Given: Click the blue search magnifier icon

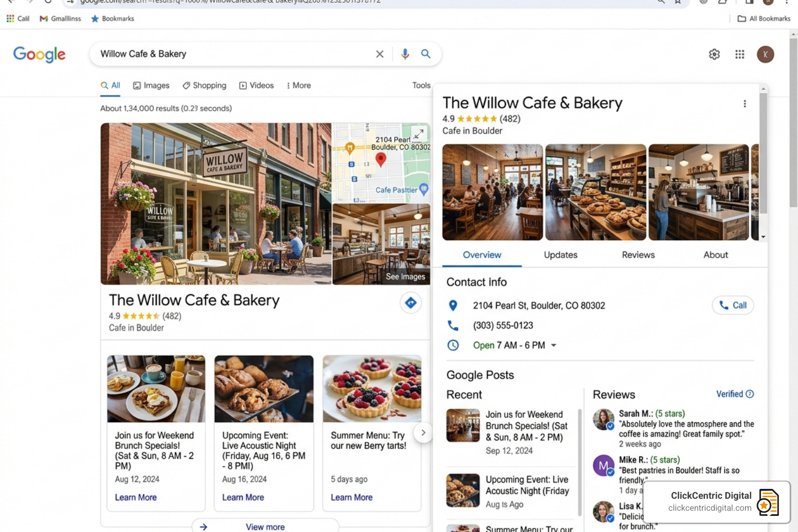Looking at the screenshot, I should click(425, 54).
